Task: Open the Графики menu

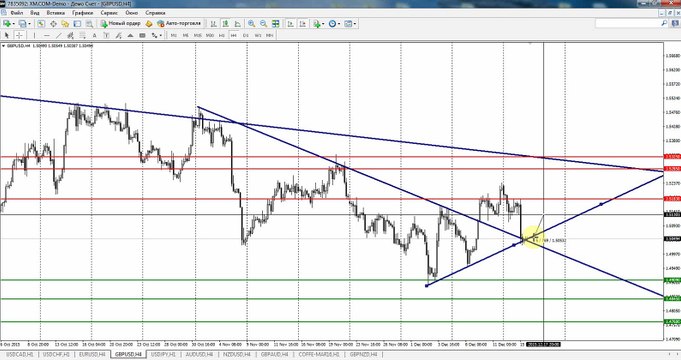Action: pos(83,13)
